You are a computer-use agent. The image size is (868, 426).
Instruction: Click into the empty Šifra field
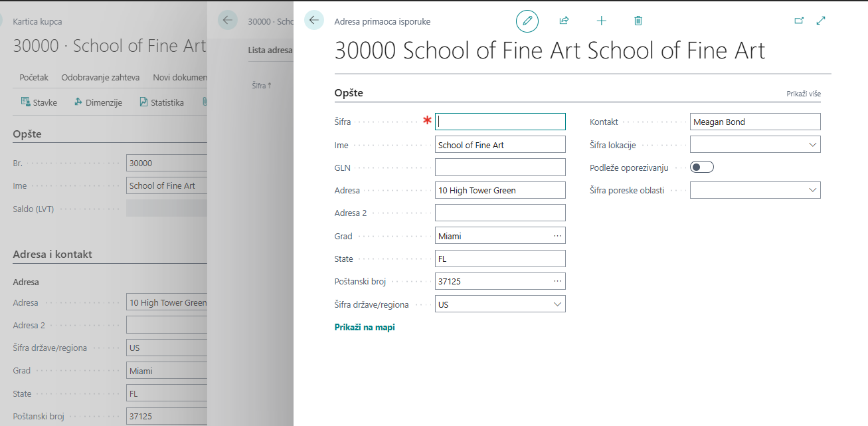click(x=500, y=122)
